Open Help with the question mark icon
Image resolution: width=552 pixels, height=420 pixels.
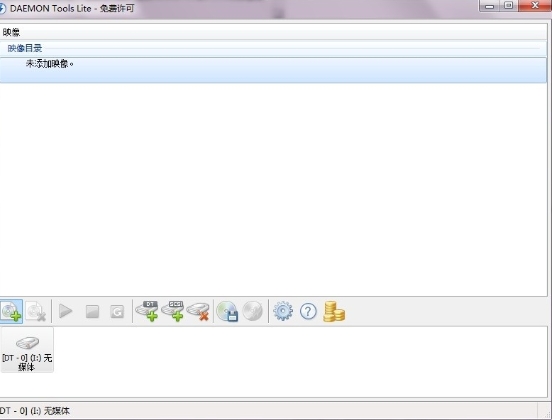[308, 312]
